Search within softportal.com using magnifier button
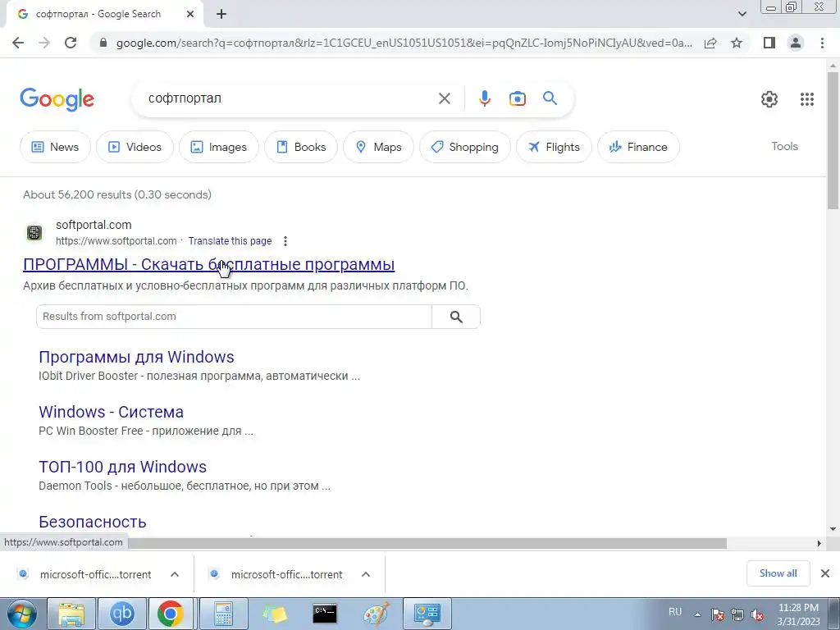The height and width of the screenshot is (630, 840). click(456, 317)
